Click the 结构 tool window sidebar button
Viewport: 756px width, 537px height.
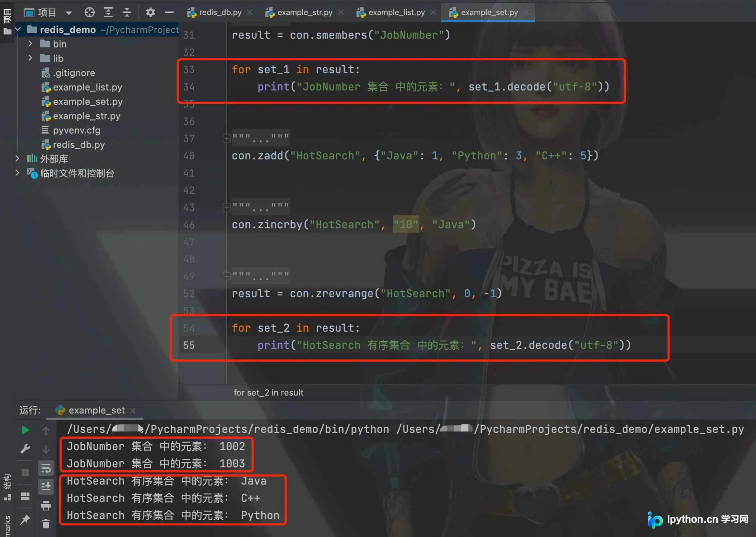pyautogui.click(x=7, y=487)
